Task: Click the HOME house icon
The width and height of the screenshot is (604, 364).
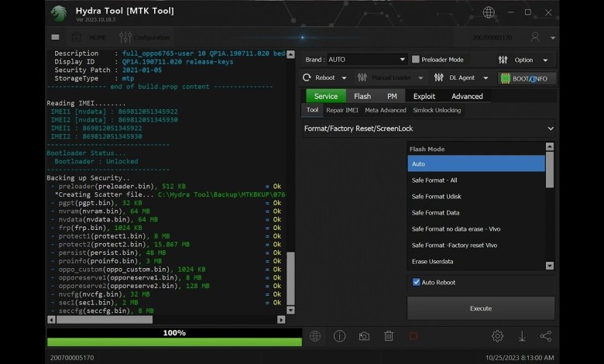Action: coord(76,37)
